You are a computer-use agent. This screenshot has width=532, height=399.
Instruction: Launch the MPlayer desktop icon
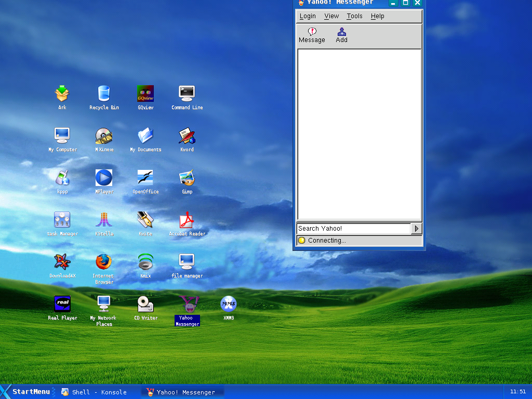104,178
